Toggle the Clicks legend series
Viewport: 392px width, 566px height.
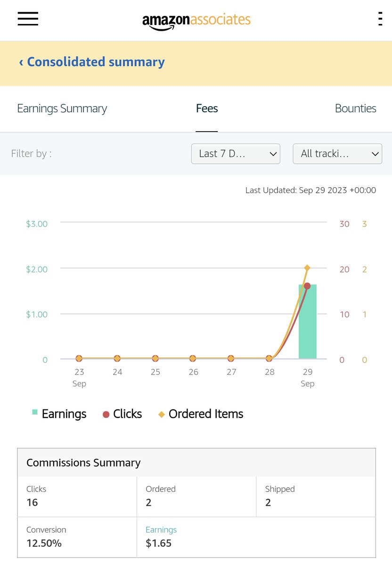click(x=122, y=414)
